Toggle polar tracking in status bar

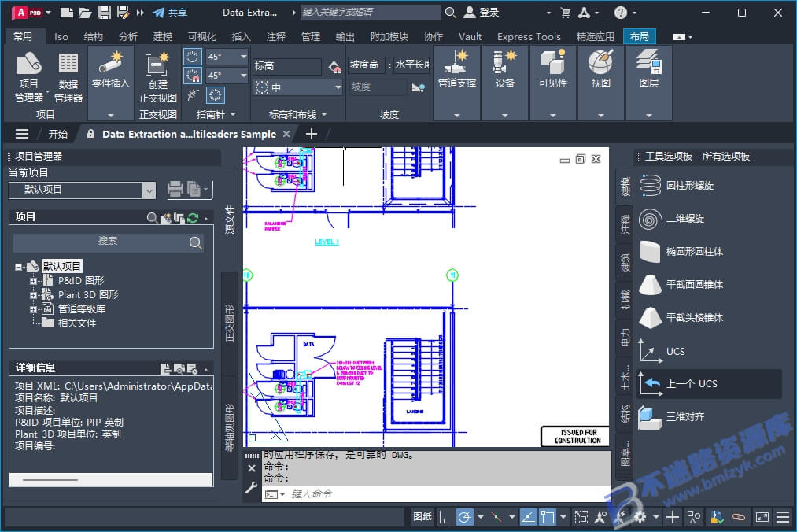pyautogui.click(x=464, y=517)
